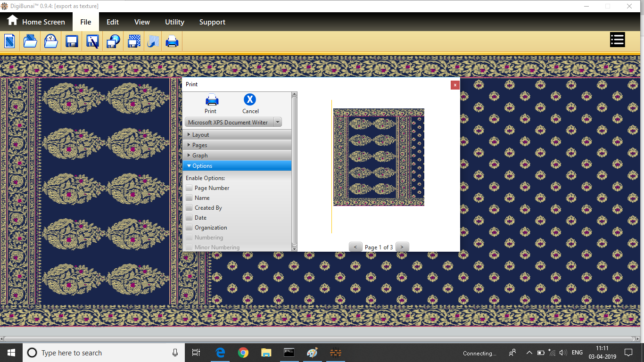This screenshot has width=644, height=362.
Task: Click the new file icon in toolbar
Action: [10, 41]
